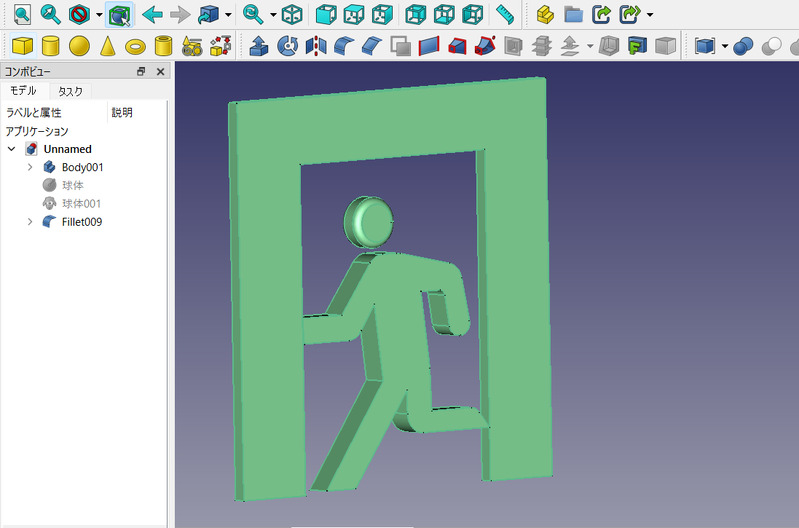799x528 pixels.
Task: Set left view with wireframe cube icon
Action: tap(472, 14)
